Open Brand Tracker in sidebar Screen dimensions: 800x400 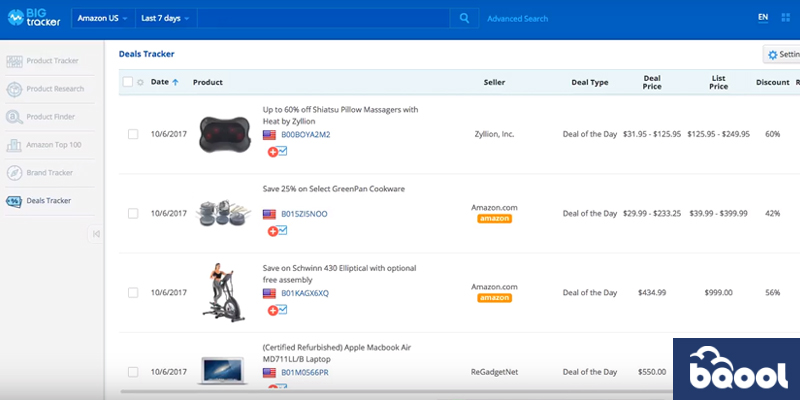click(49, 173)
